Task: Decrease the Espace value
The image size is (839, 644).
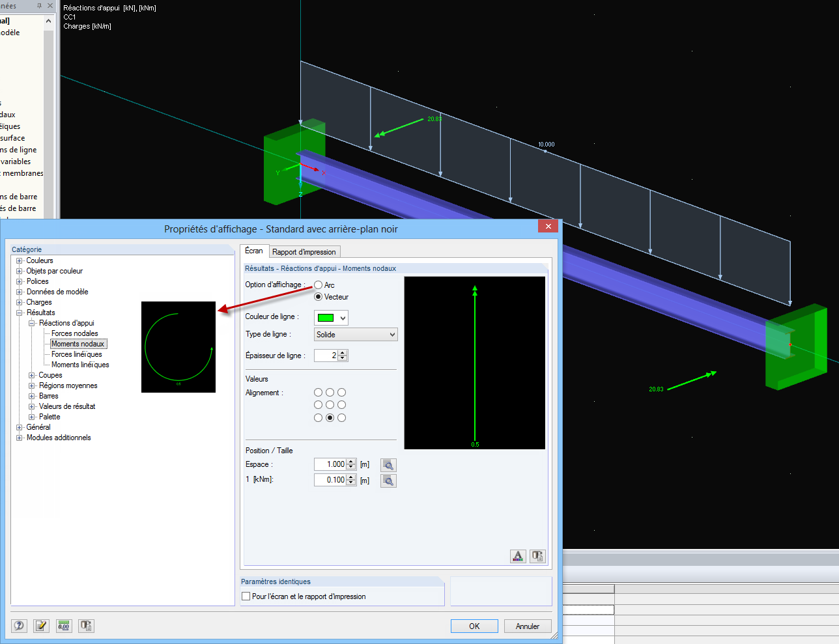Action: [351, 467]
